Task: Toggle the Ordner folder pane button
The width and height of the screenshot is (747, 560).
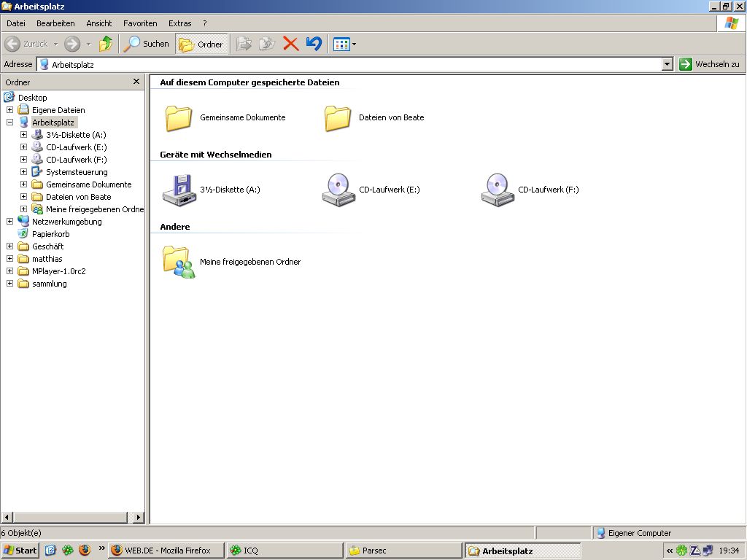Action: 201,44
